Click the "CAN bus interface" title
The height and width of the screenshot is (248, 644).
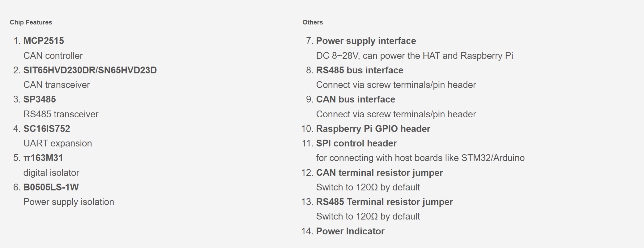click(356, 99)
